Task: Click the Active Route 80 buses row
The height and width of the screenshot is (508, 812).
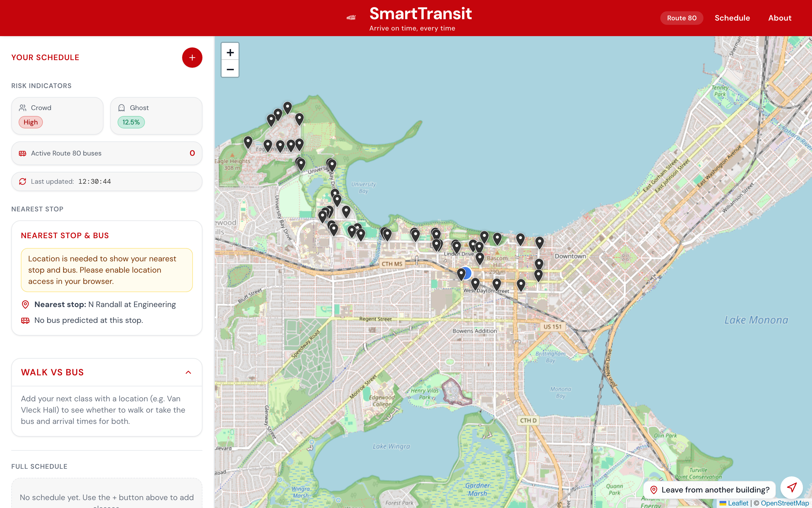Action: click(x=107, y=153)
